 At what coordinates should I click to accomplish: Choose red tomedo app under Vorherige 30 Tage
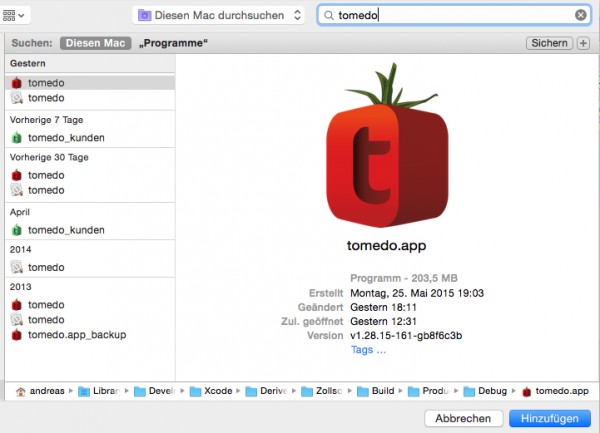(90, 175)
